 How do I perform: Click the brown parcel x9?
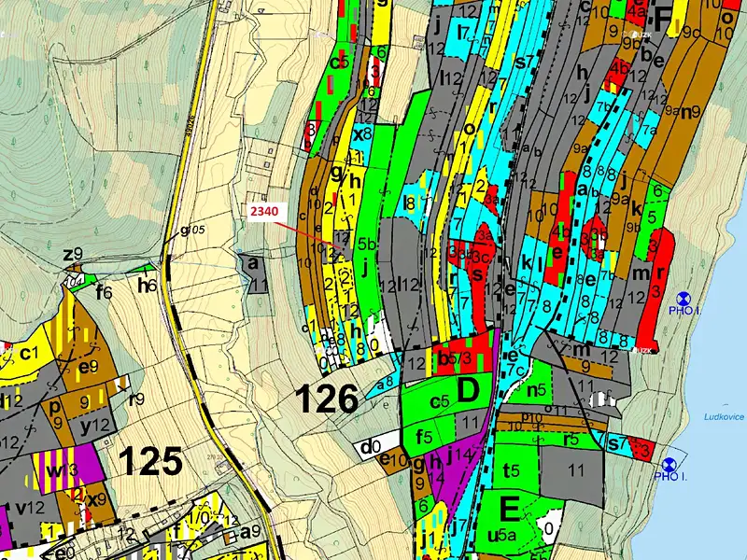tap(99, 500)
